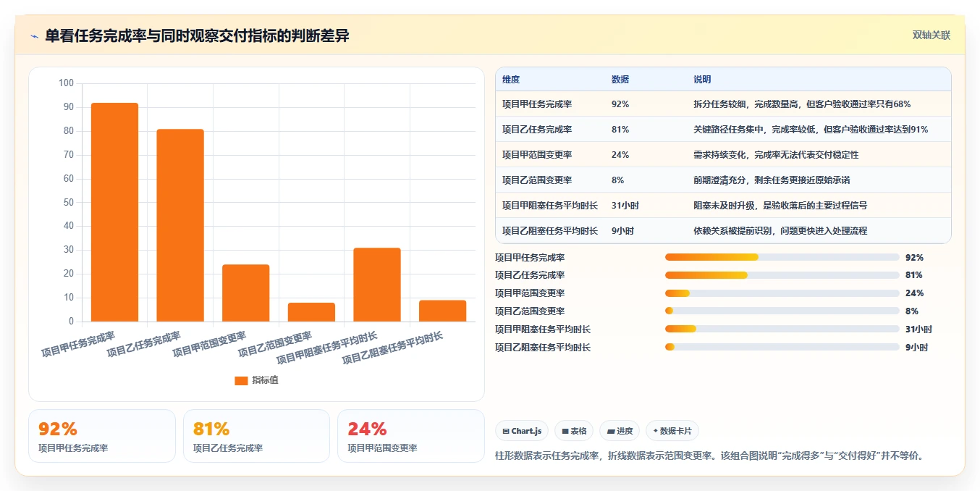Click the 92% value in the table
980x491 pixels.
pos(620,104)
